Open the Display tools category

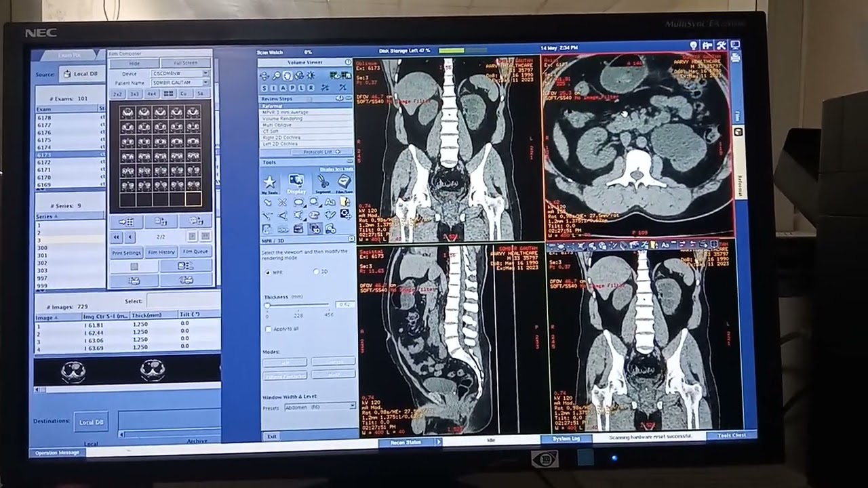pyautogui.click(x=296, y=184)
